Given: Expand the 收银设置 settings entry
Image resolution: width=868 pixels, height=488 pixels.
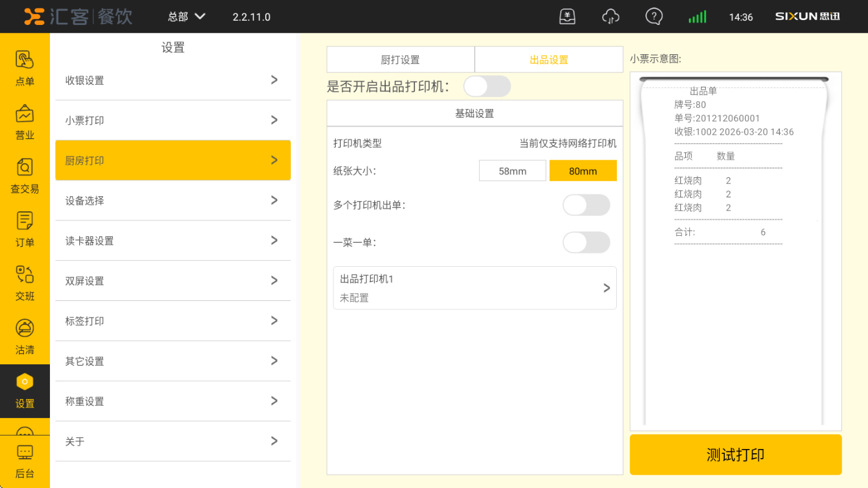Looking at the screenshot, I should [x=173, y=80].
